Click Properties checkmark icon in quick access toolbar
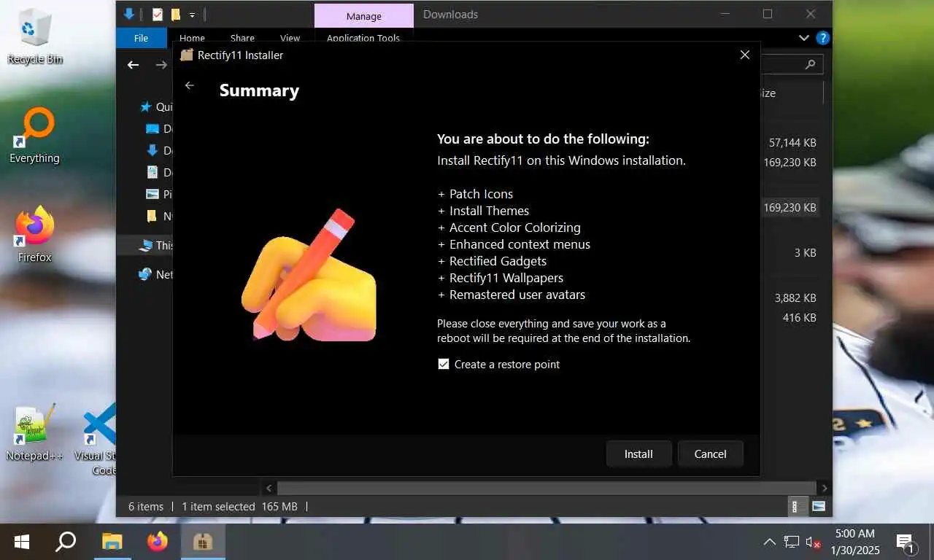This screenshot has width=934, height=560. [158, 14]
